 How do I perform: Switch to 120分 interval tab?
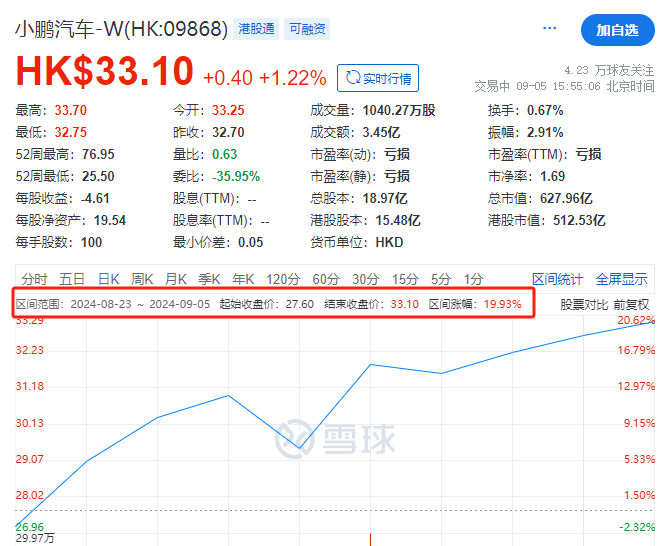(x=283, y=279)
